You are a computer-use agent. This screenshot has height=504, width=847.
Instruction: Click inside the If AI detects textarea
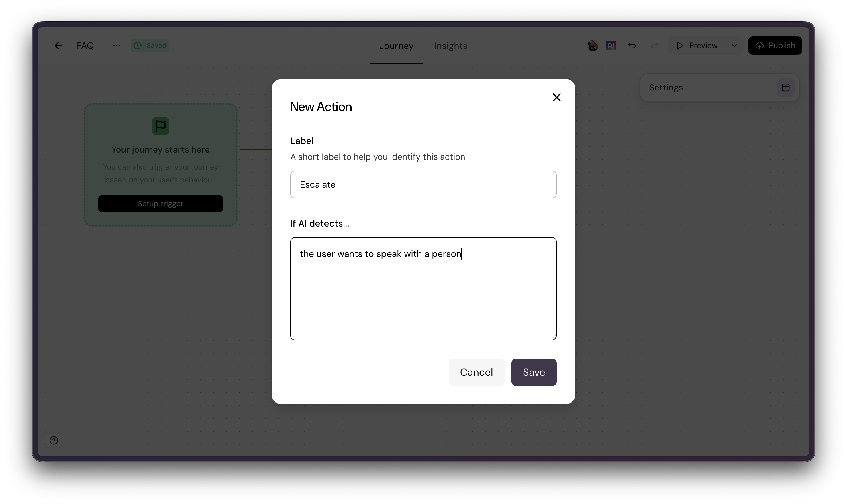[x=423, y=289]
